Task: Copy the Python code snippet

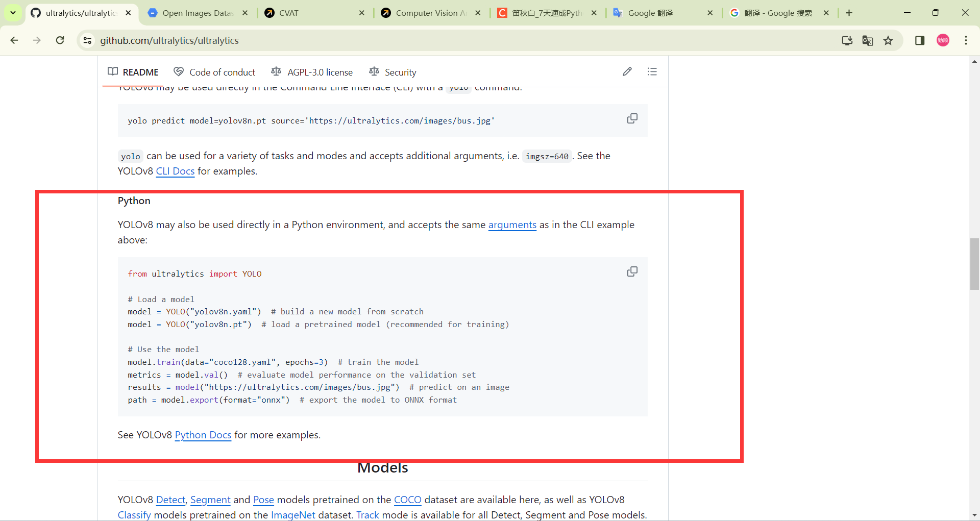Action: 632,271
